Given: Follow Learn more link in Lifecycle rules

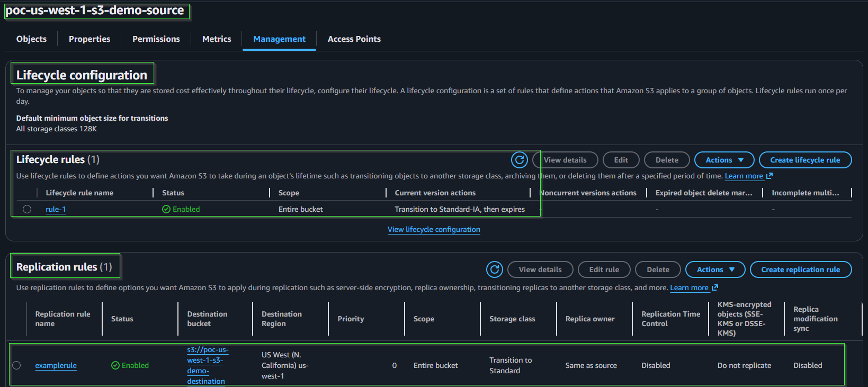Looking at the screenshot, I should [x=744, y=176].
